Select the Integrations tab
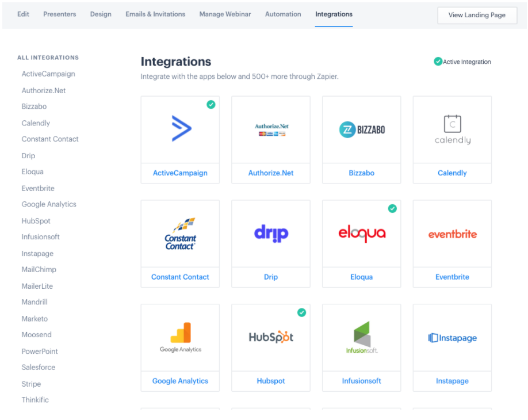528x420 pixels. click(x=334, y=14)
